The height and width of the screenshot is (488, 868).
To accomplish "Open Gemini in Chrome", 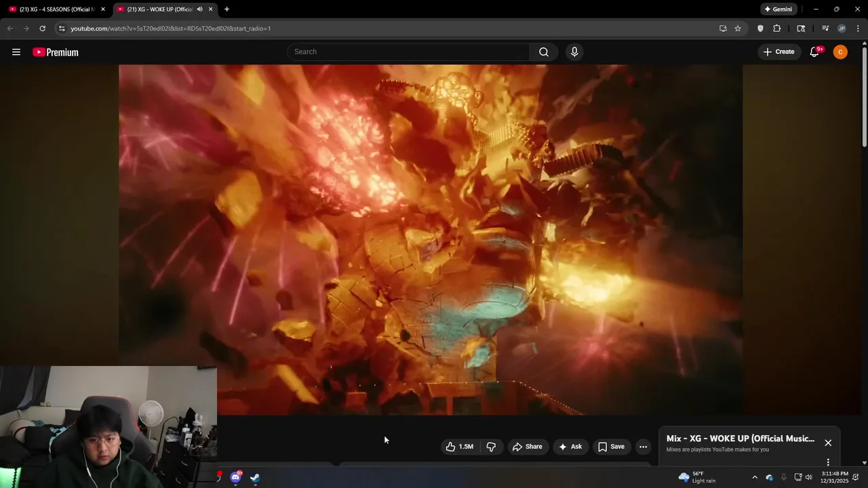I will point(778,9).
